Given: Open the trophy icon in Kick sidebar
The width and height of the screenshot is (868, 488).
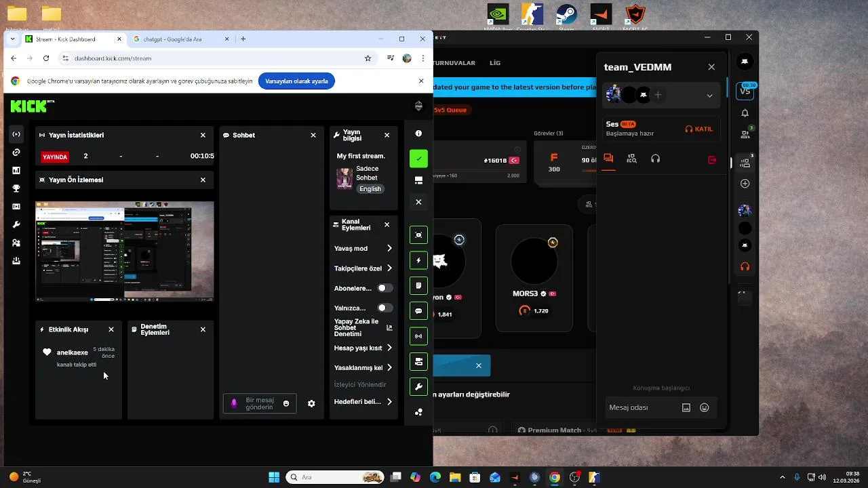Looking at the screenshot, I should click(16, 188).
